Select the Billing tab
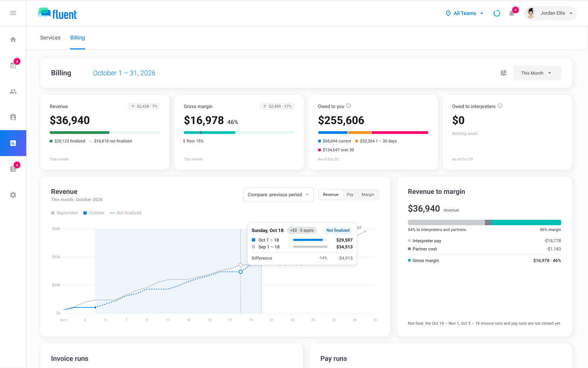Viewport: 588px width, 368px height. click(x=78, y=38)
